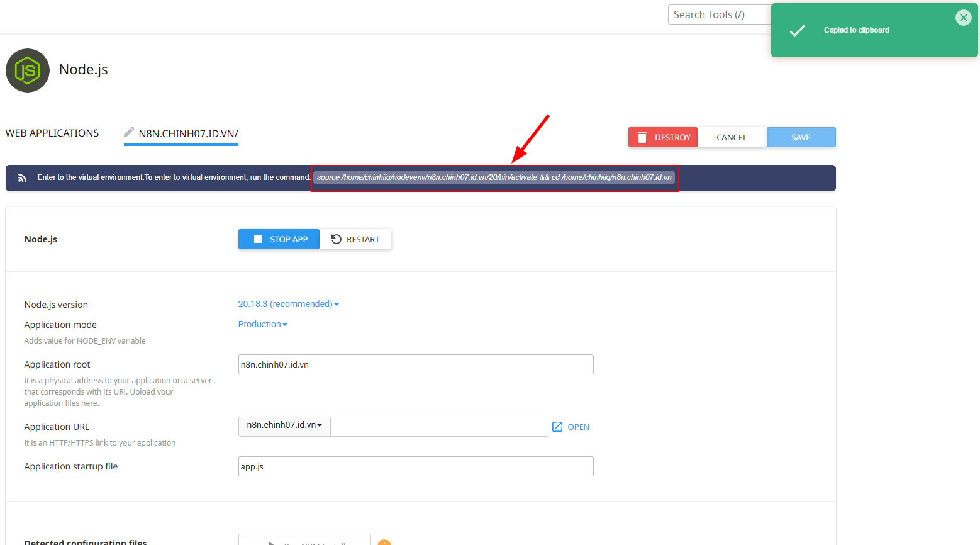
Task: Click the restart circular arrow icon
Action: click(337, 239)
